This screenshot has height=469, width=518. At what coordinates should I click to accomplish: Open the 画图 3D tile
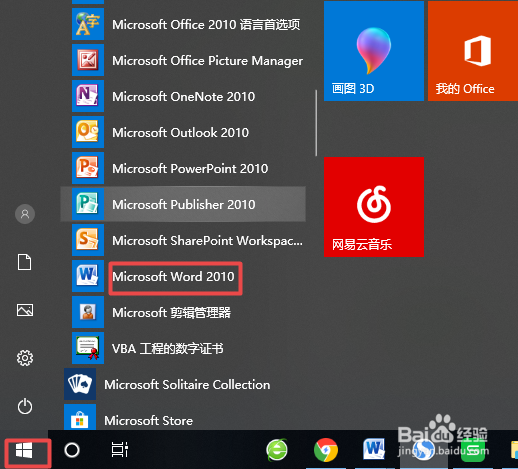(x=374, y=51)
